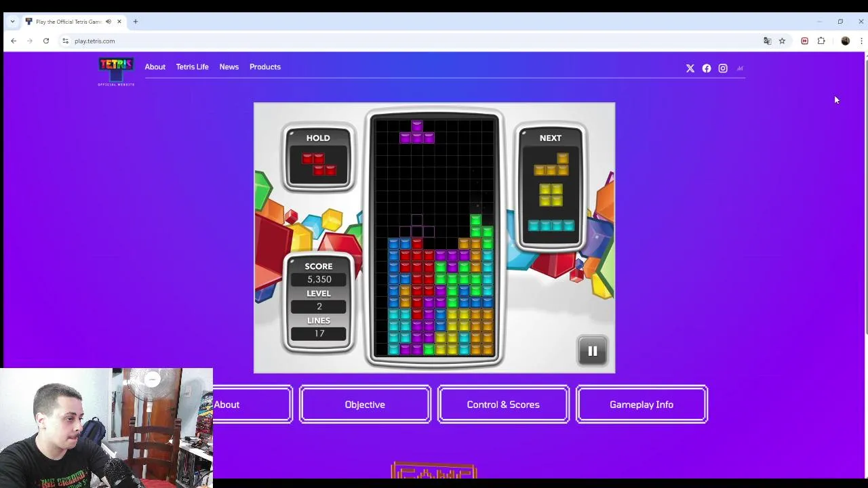Viewport: 868px width, 488px height.
Task: Open the Chrome three-dot menu
Action: [x=861, y=41]
